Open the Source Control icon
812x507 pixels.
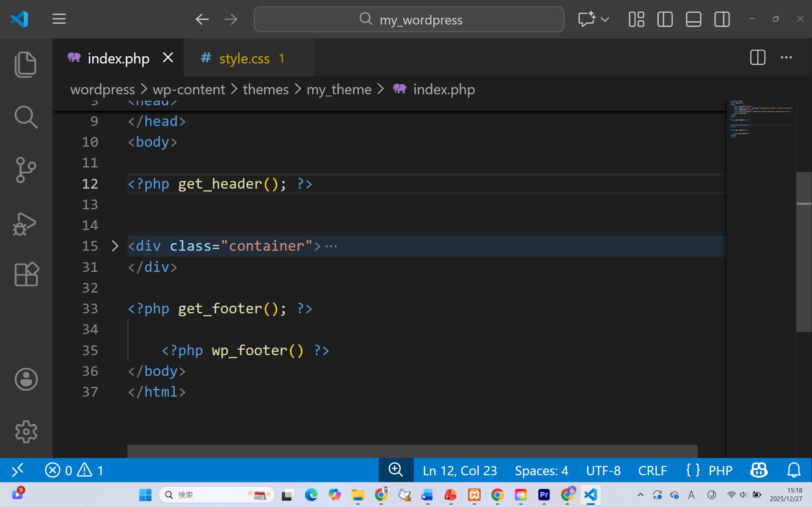(26, 170)
